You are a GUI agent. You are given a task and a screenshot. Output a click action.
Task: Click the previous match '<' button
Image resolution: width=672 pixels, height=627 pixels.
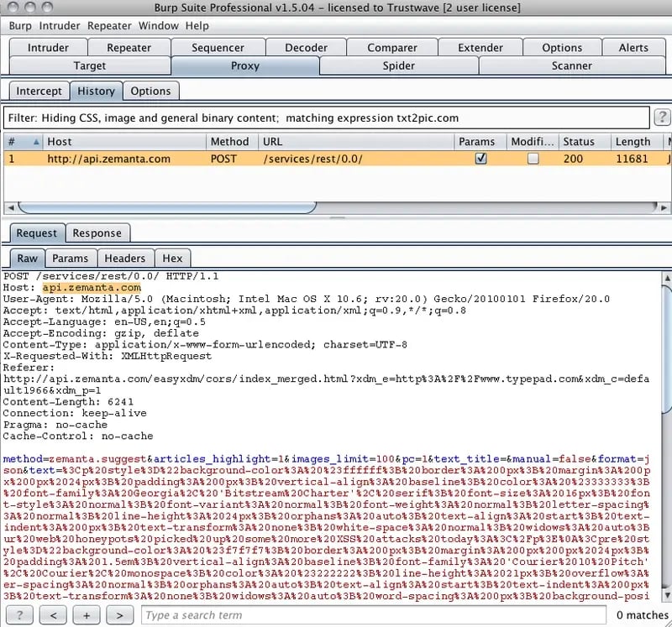[x=53, y=615]
